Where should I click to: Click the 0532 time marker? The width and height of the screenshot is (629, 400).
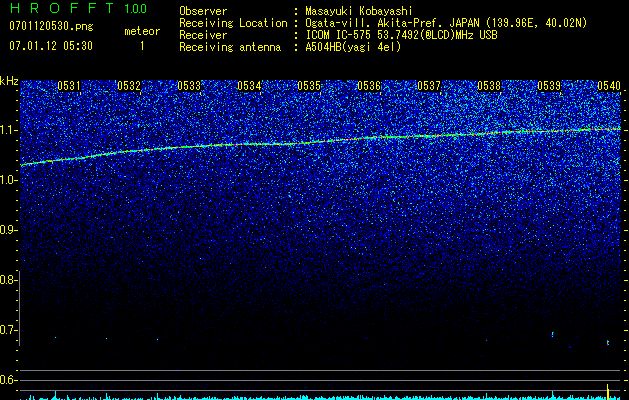click(129, 85)
